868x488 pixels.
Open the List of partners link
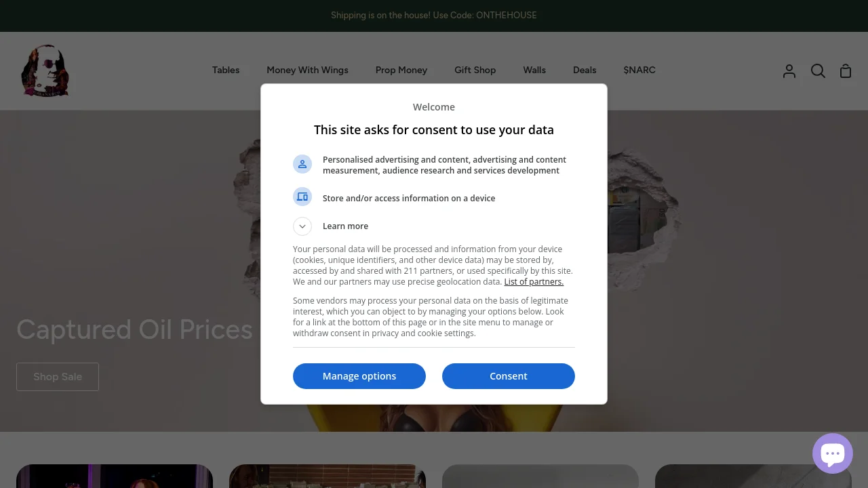[x=534, y=282]
